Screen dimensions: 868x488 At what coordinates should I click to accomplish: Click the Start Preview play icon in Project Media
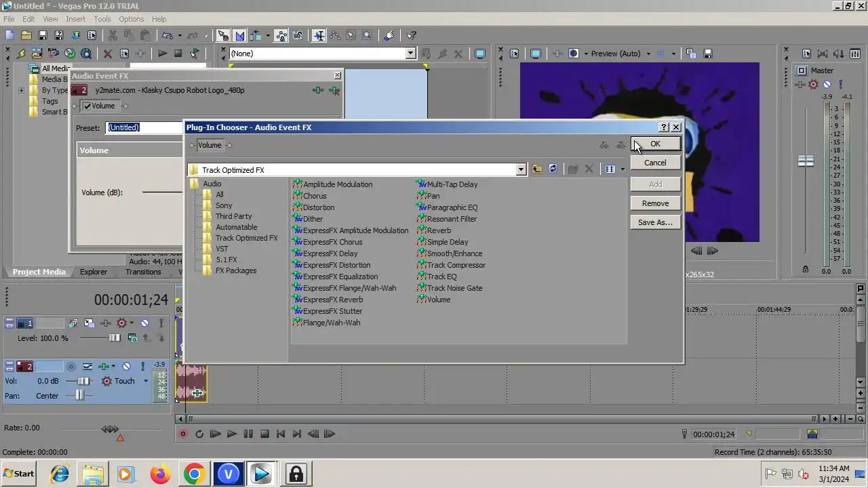click(163, 54)
